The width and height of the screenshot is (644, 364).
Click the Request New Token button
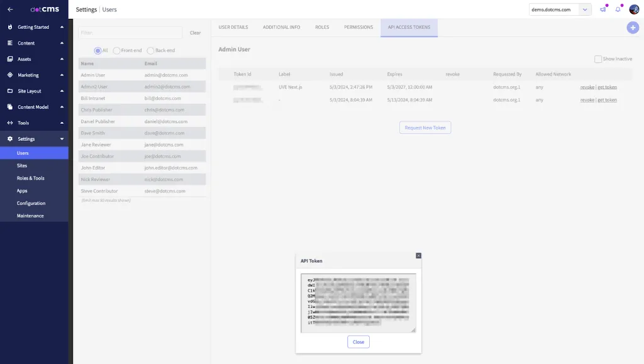425,128
